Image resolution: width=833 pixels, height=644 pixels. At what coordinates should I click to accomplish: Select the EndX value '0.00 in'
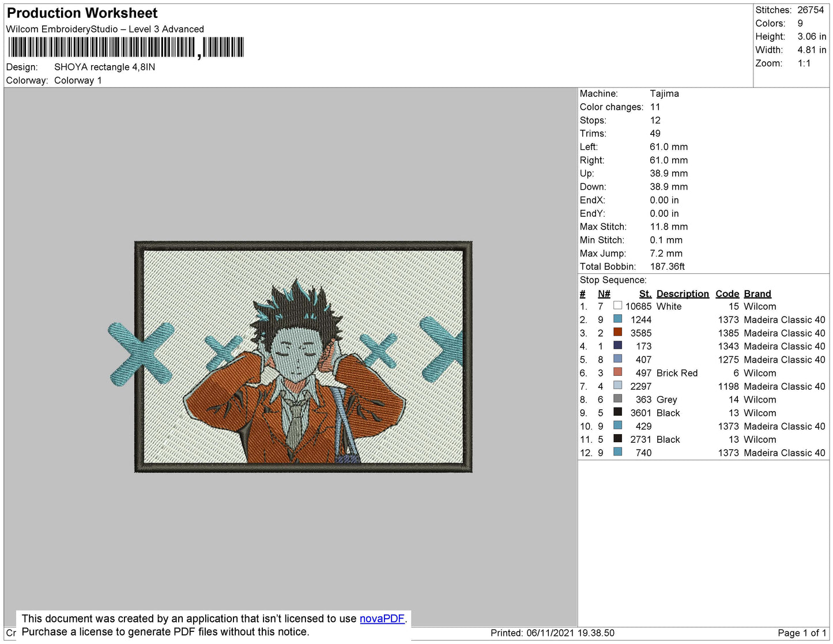664,200
